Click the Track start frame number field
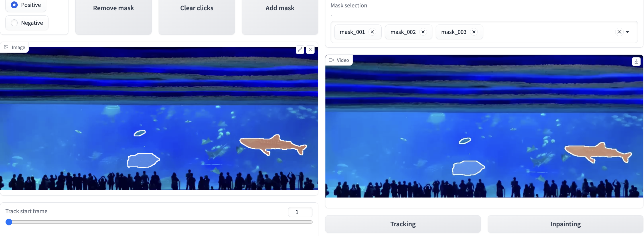 click(x=300, y=212)
